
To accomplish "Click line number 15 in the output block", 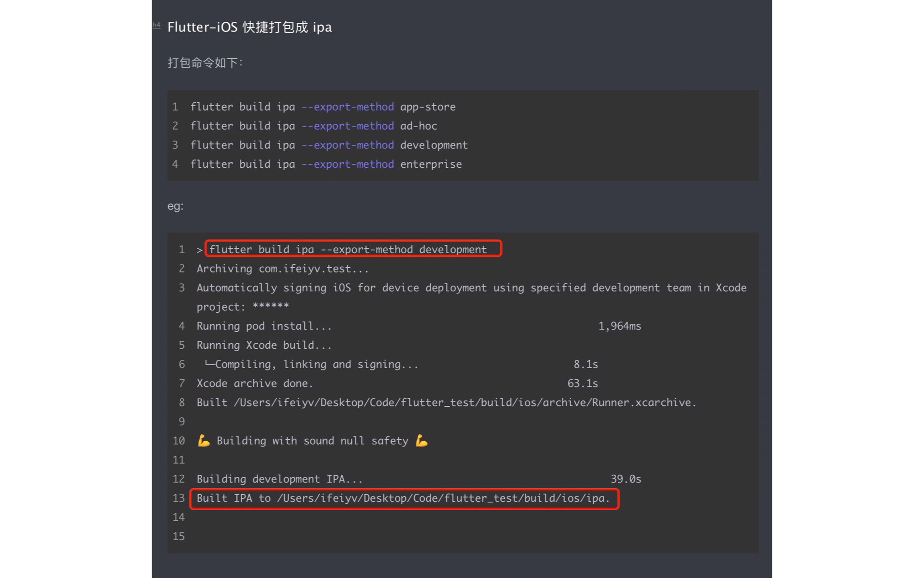I will 179,537.
